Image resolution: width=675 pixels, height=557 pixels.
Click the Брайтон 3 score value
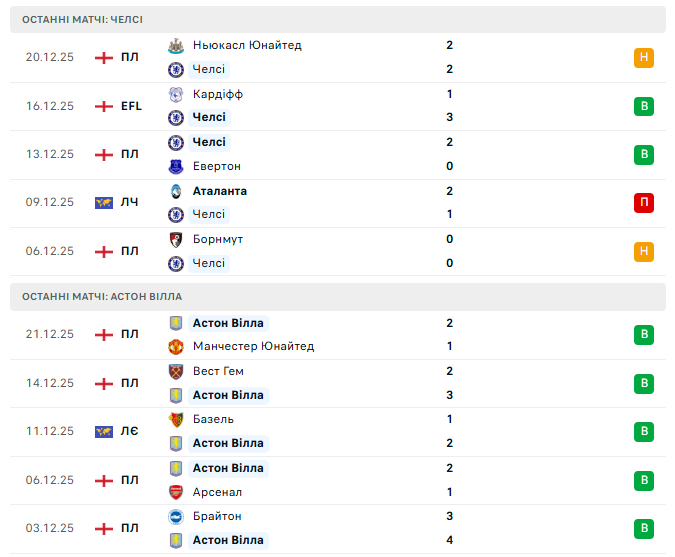[450, 516]
